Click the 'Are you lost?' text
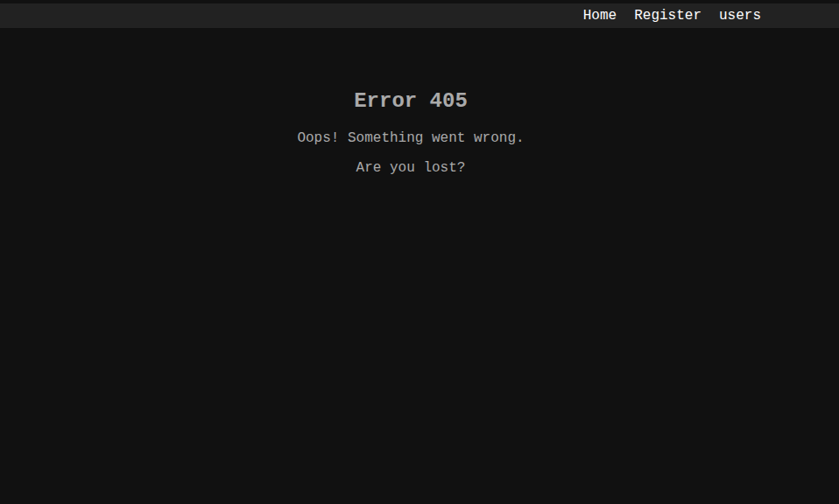This screenshot has height=504, width=839. click(411, 167)
